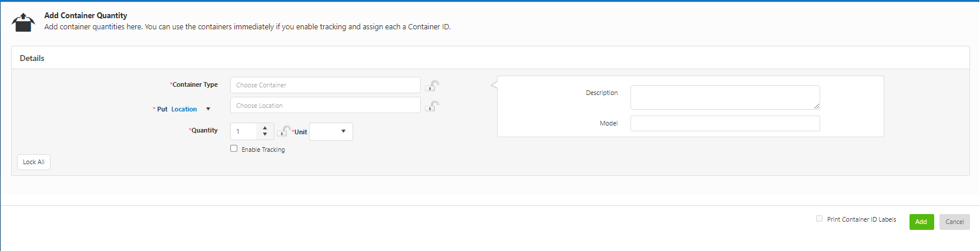Screen dimensions: 980x251
Task: Open the Unit dropdown
Action: tap(331, 131)
